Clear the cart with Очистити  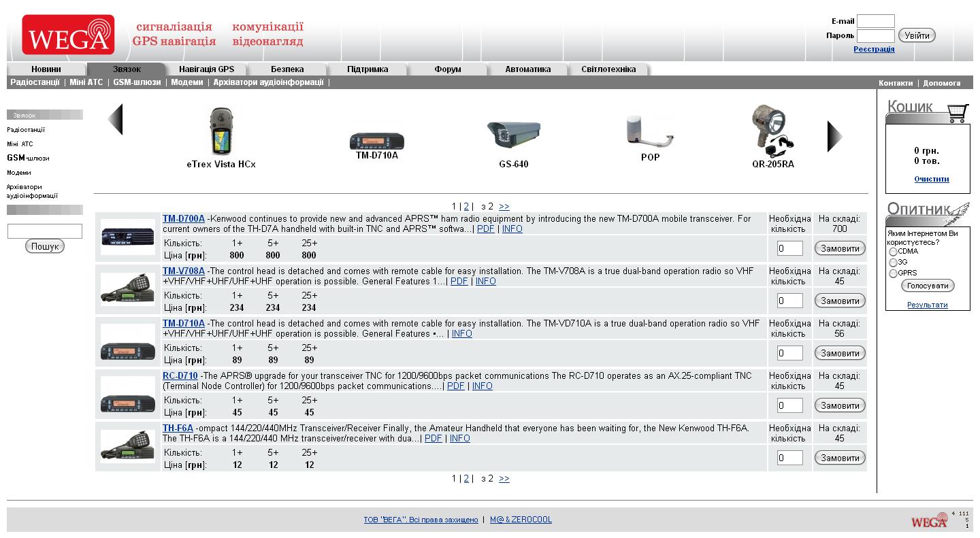pos(932,180)
